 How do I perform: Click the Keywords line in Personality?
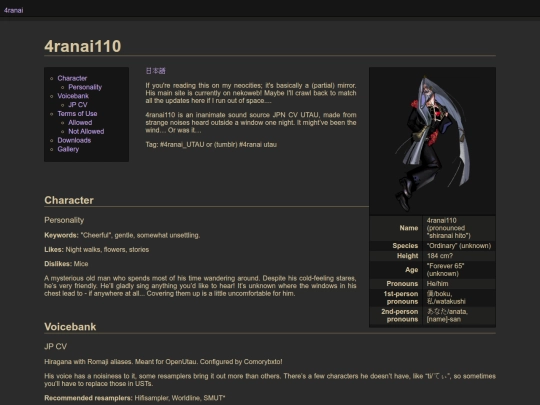[x=122, y=235]
